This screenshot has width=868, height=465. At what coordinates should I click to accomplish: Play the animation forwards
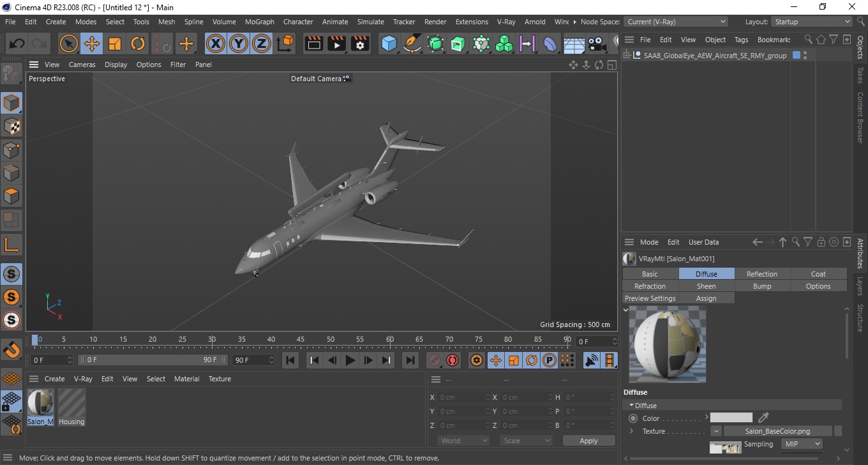pos(350,360)
